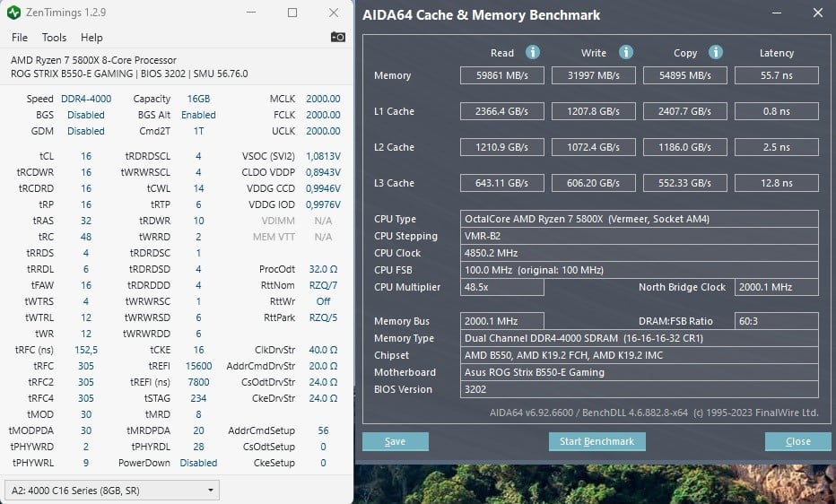The width and height of the screenshot is (836, 504).
Task: Click the AddrCmdSetup value 56
Action: click(x=323, y=430)
